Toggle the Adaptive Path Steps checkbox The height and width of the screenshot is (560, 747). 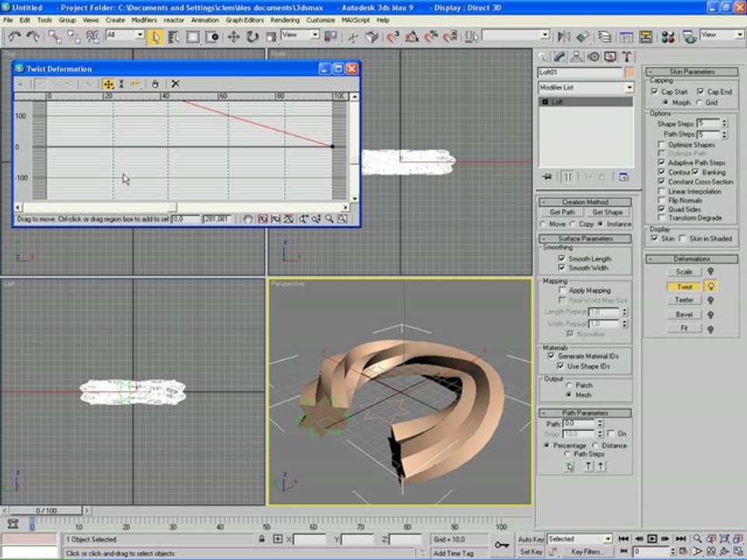click(x=661, y=163)
